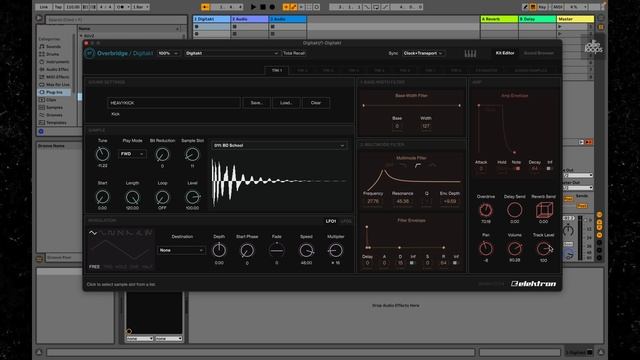Open the BD School sample list dropdown
This screenshot has height=360, width=640.
279,145
